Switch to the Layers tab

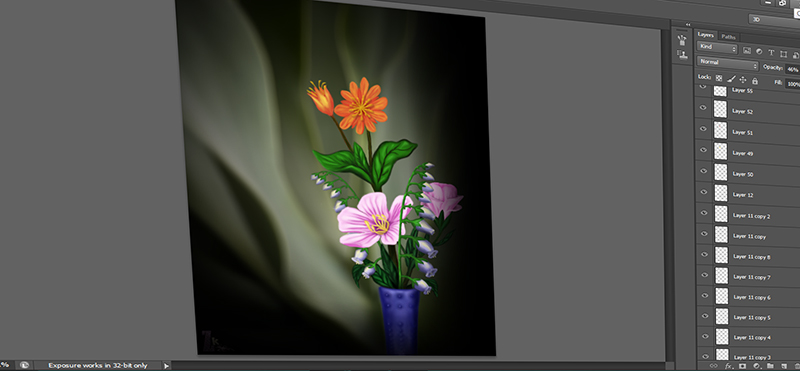706,35
